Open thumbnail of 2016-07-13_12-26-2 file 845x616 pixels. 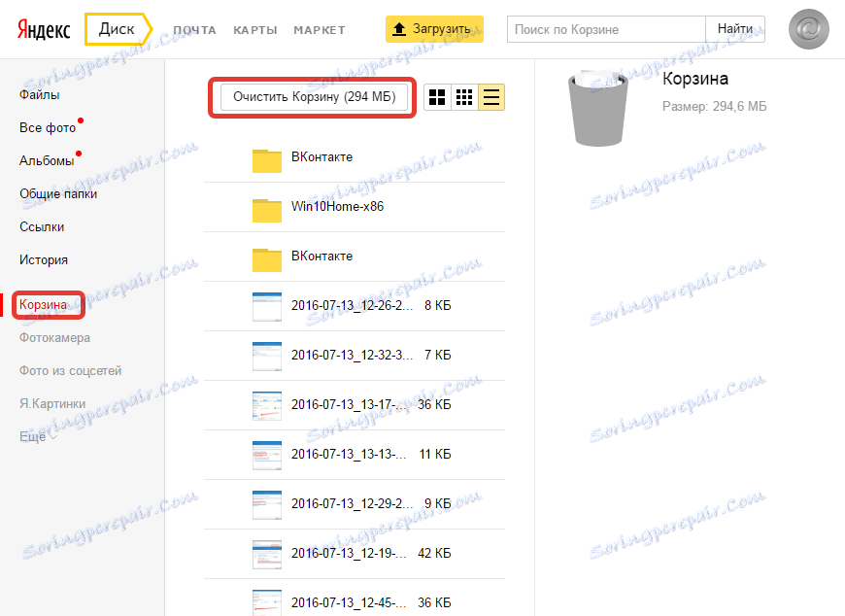(x=267, y=306)
